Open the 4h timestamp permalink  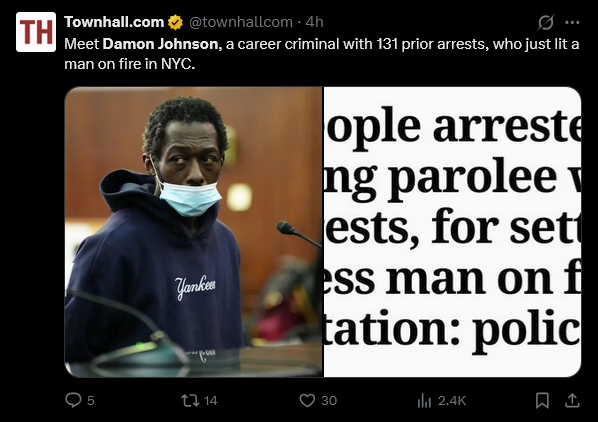point(315,22)
